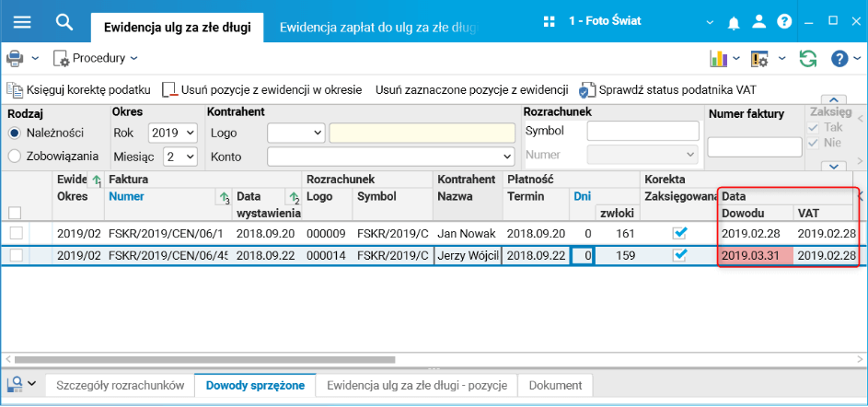Expand chart reports dropdown arrow
The image size is (868, 407).
tap(736, 59)
